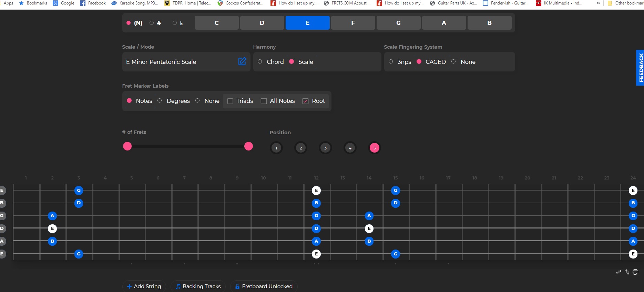
Task: Select the Degrees label option
Action: (x=160, y=101)
